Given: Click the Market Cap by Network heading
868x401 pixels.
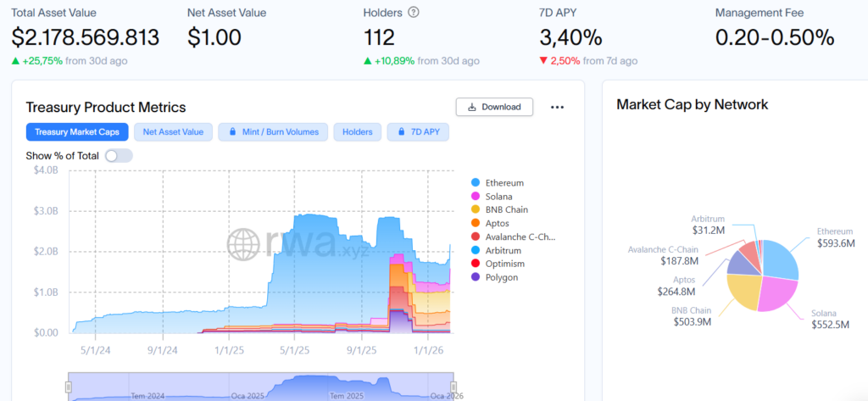Looking at the screenshot, I should click(692, 104).
